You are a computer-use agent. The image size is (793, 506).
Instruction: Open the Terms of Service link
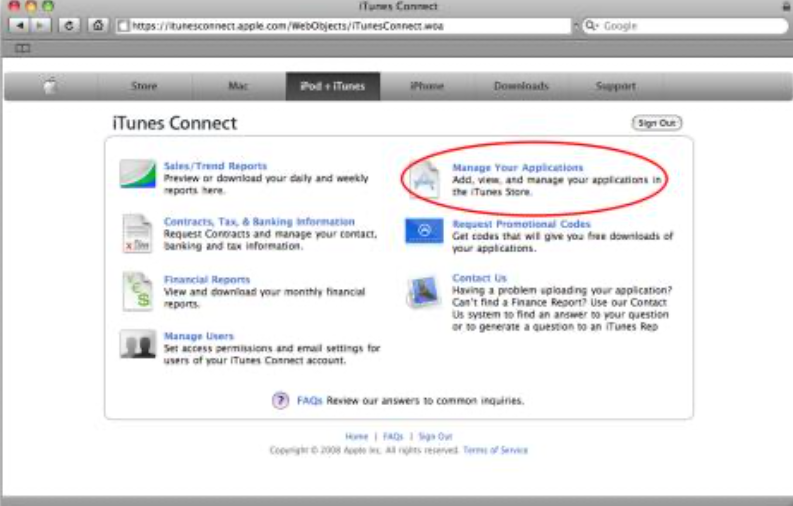pyautogui.click(x=495, y=450)
